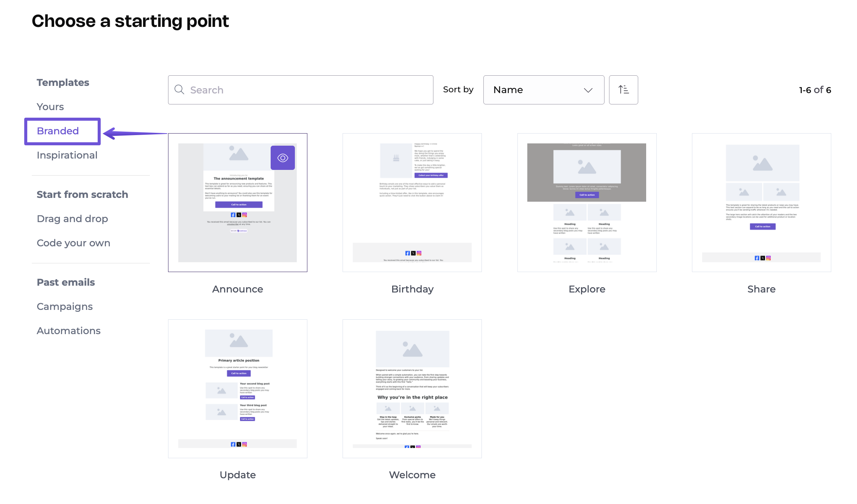
Task: Open past Automations
Action: coord(69,330)
